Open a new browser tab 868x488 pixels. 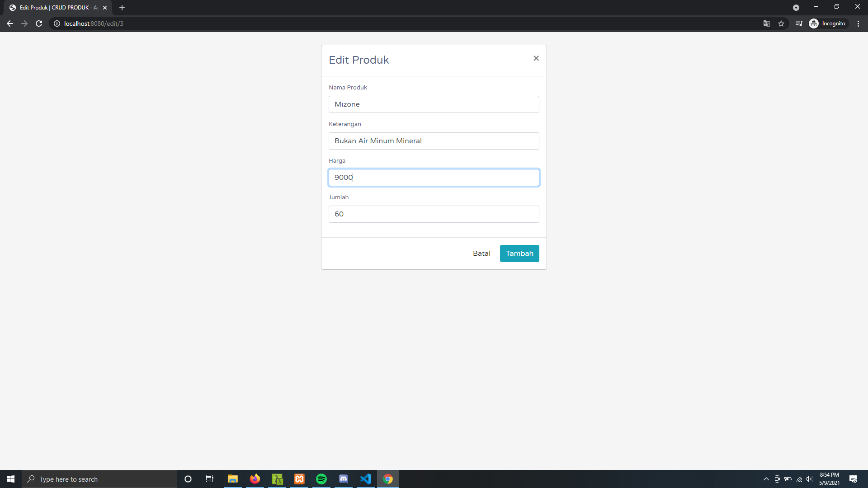click(x=122, y=8)
